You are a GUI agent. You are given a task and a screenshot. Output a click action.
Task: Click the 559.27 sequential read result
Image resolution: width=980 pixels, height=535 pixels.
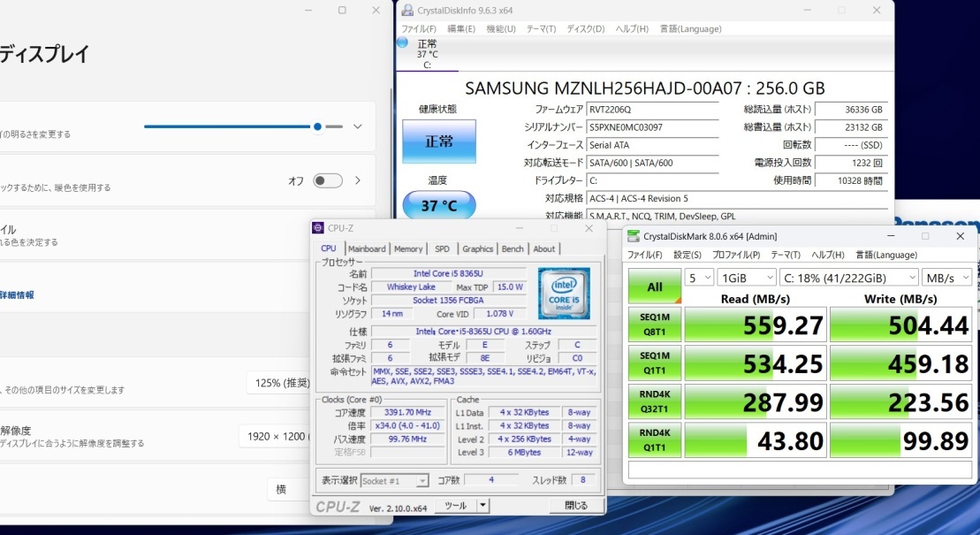point(756,325)
